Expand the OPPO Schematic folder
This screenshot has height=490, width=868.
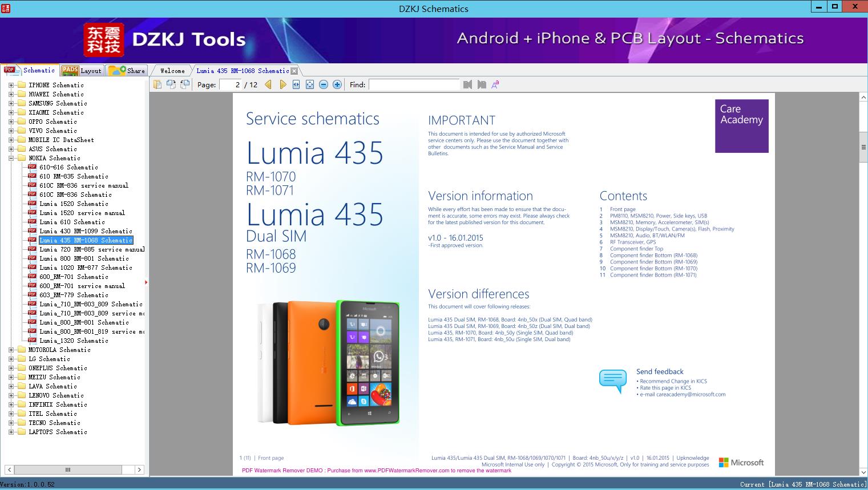click(11, 122)
